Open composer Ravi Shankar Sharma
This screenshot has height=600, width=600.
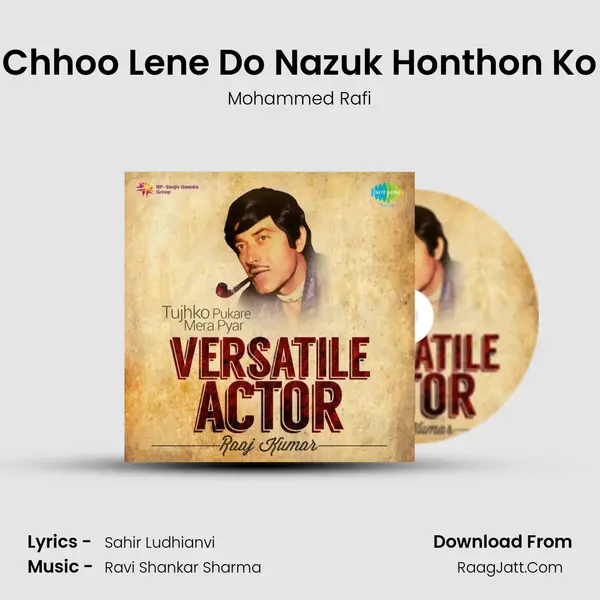click(x=183, y=567)
